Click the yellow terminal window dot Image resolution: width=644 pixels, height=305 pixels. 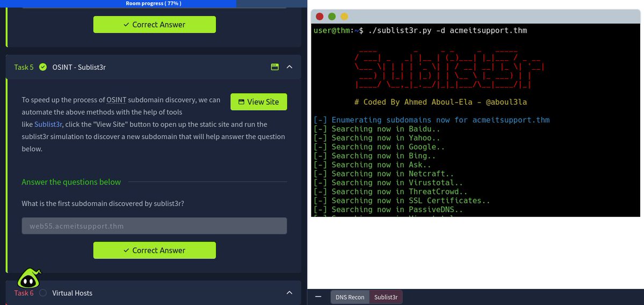(344, 17)
